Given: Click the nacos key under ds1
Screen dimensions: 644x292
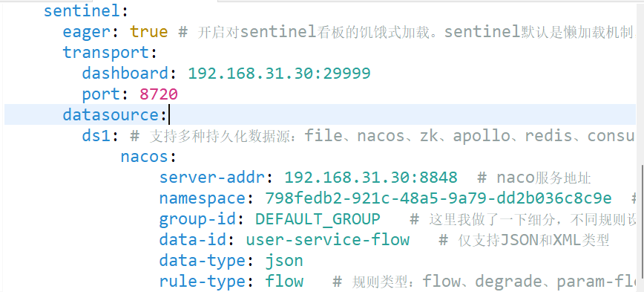Looking at the screenshot, I should [144, 156].
